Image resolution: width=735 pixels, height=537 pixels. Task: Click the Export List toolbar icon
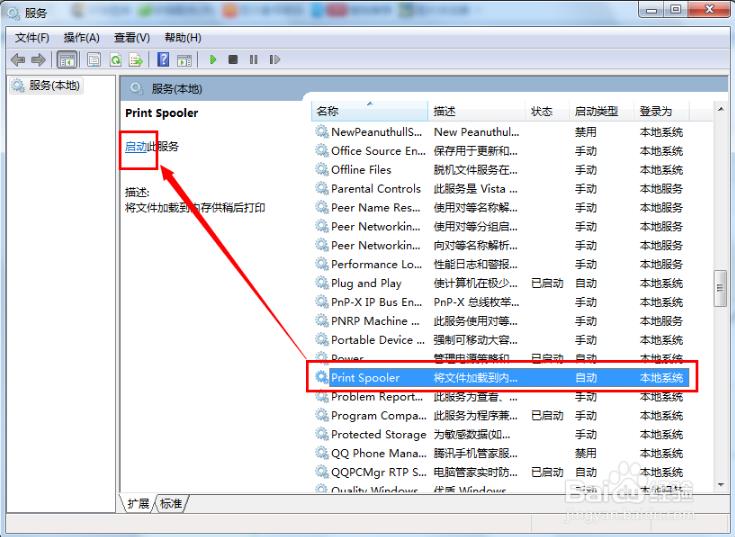136,60
